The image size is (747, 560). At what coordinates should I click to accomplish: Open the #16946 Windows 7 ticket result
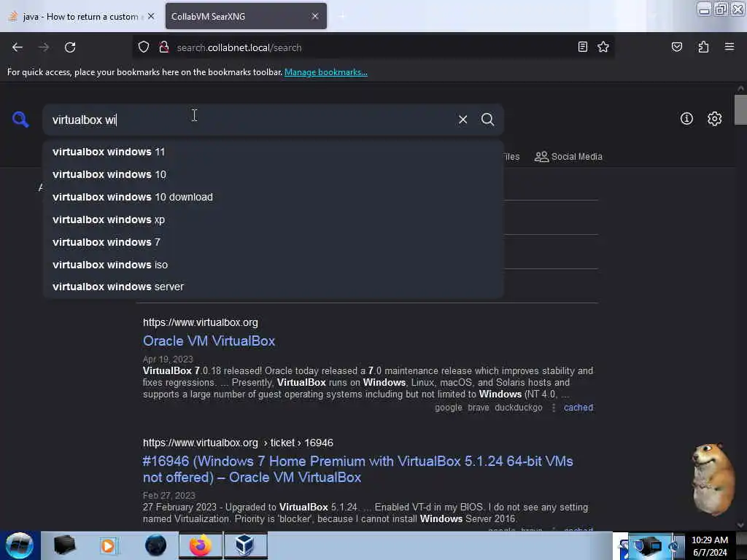coord(357,469)
